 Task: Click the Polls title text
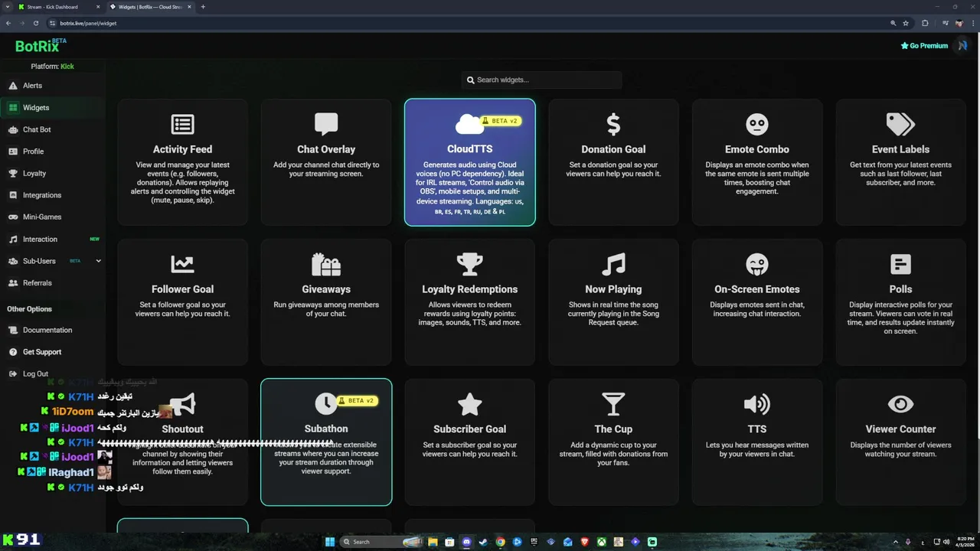(x=900, y=289)
